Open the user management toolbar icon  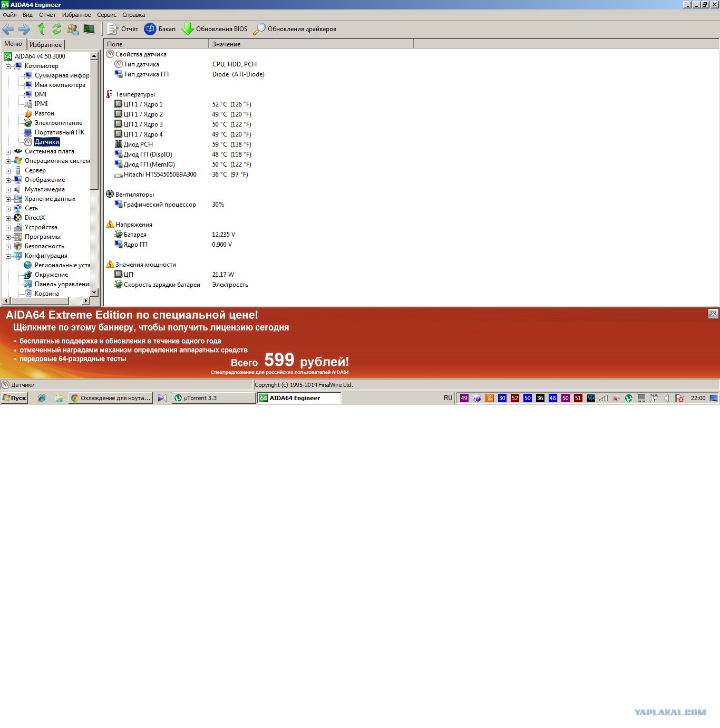tap(73, 29)
